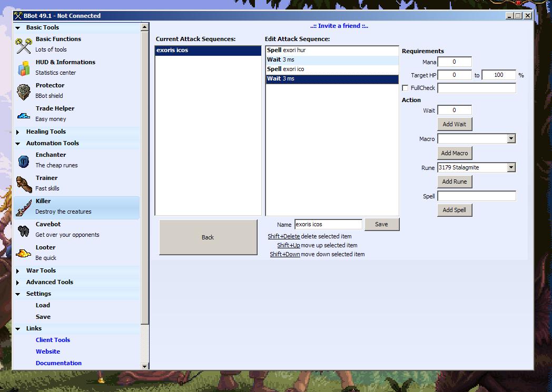Open Trade Helper icon
The image size is (552, 392).
[x=24, y=115]
